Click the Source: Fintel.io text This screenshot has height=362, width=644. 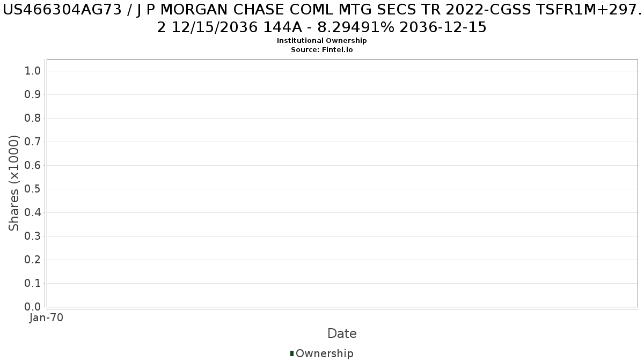click(322, 50)
